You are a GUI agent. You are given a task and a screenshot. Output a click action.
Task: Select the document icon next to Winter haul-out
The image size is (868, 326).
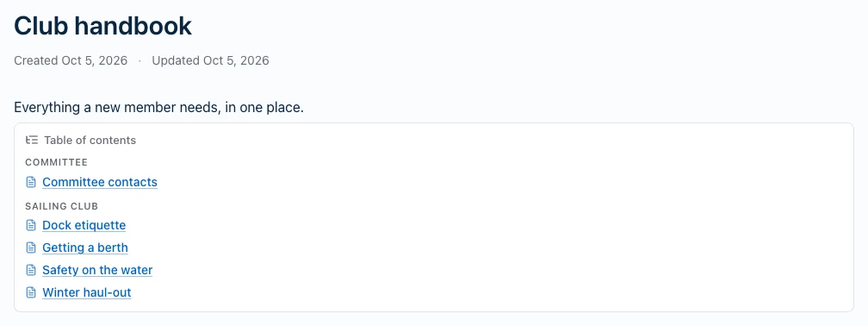pyautogui.click(x=31, y=292)
